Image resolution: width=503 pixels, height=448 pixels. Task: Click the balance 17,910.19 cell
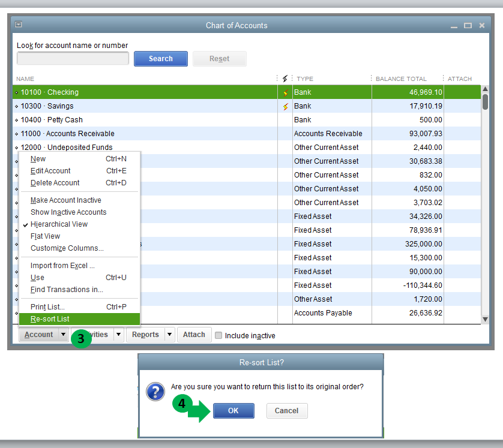408,106
